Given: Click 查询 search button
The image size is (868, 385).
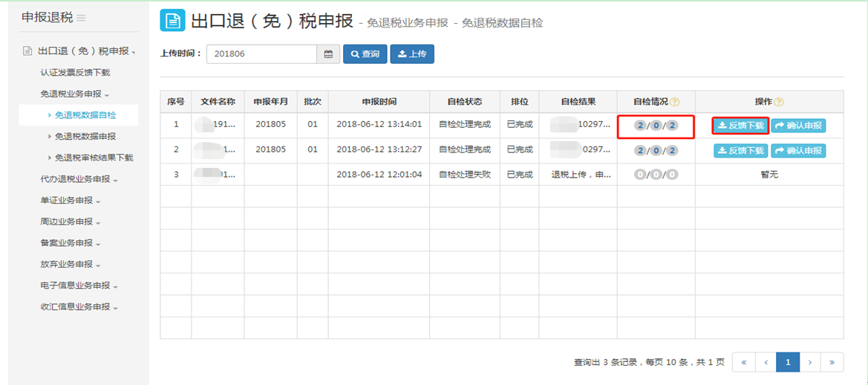Looking at the screenshot, I should (365, 54).
